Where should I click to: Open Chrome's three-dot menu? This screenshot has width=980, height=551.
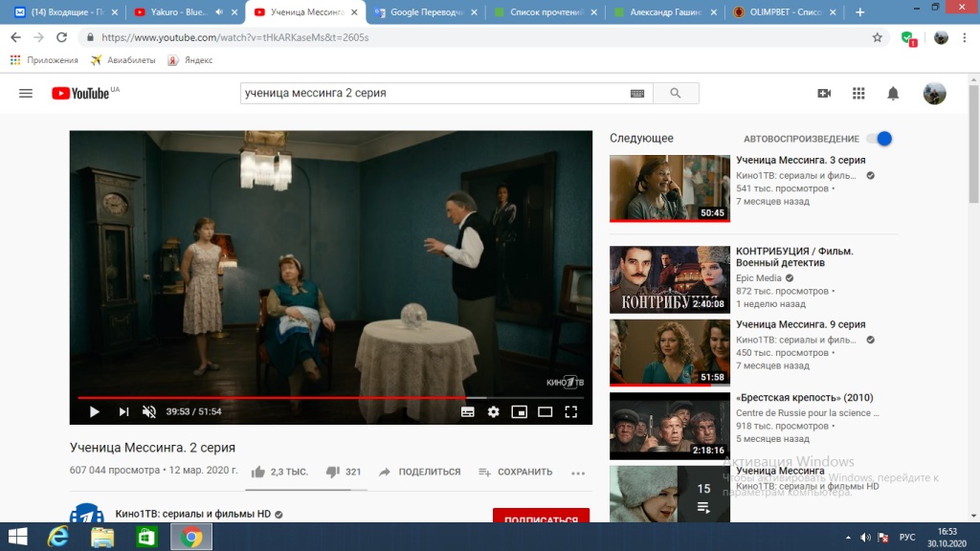point(965,37)
